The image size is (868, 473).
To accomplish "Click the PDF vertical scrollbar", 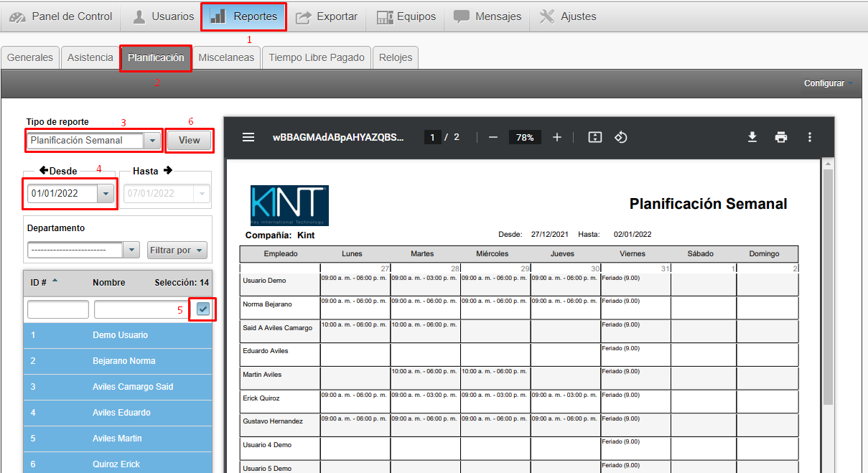I will tap(827, 287).
